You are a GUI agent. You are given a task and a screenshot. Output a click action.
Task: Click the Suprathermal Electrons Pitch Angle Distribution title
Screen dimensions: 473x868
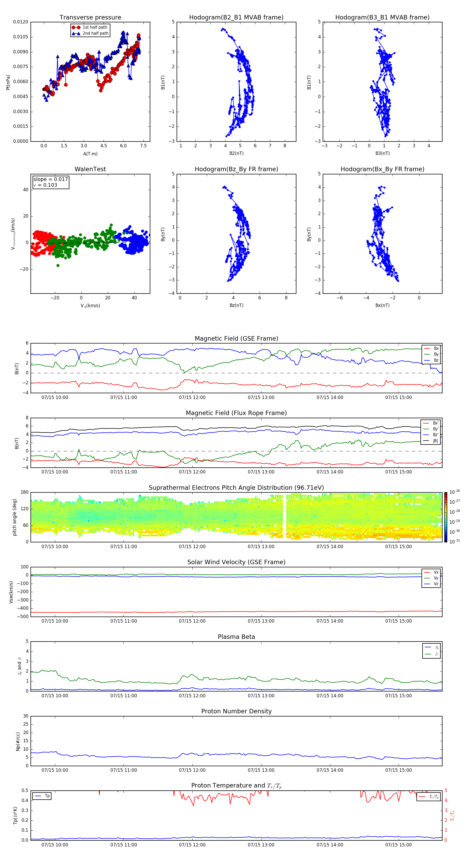tap(236, 488)
